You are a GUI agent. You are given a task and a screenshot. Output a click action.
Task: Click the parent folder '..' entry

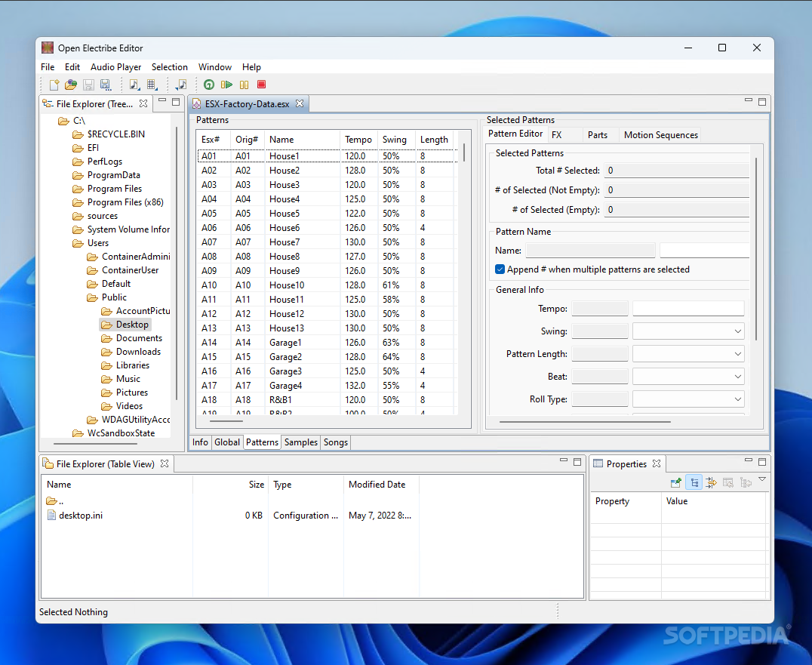pos(54,501)
